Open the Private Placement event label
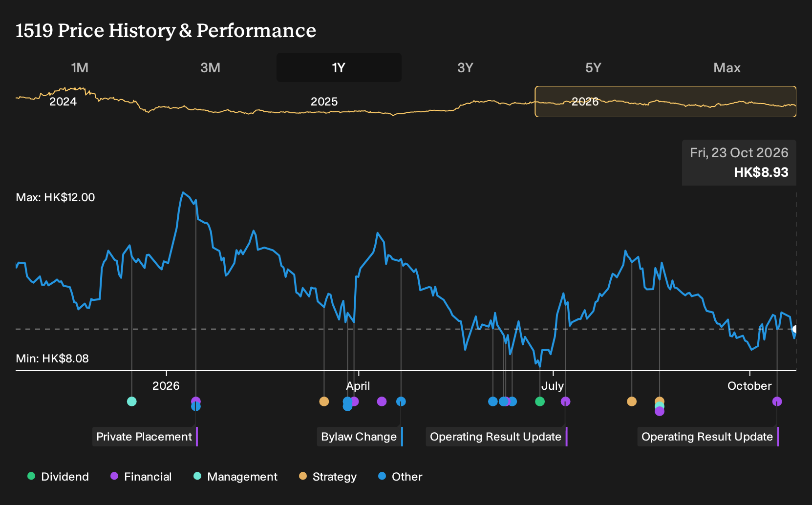This screenshot has height=505, width=812. tap(145, 437)
